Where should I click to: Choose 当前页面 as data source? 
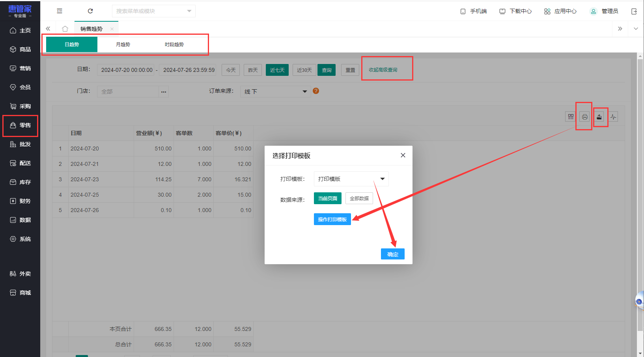(328, 198)
